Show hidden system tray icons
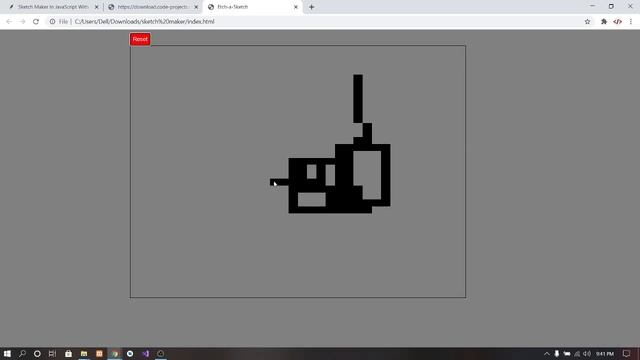Image resolution: width=640 pixels, height=360 pixels. (547, 353)
